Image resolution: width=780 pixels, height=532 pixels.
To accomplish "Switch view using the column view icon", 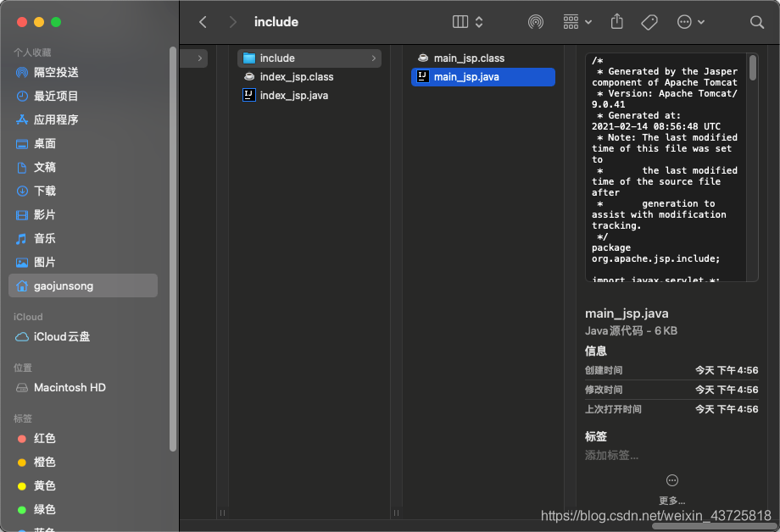I will pyautogui.click(x=460, y=22).
